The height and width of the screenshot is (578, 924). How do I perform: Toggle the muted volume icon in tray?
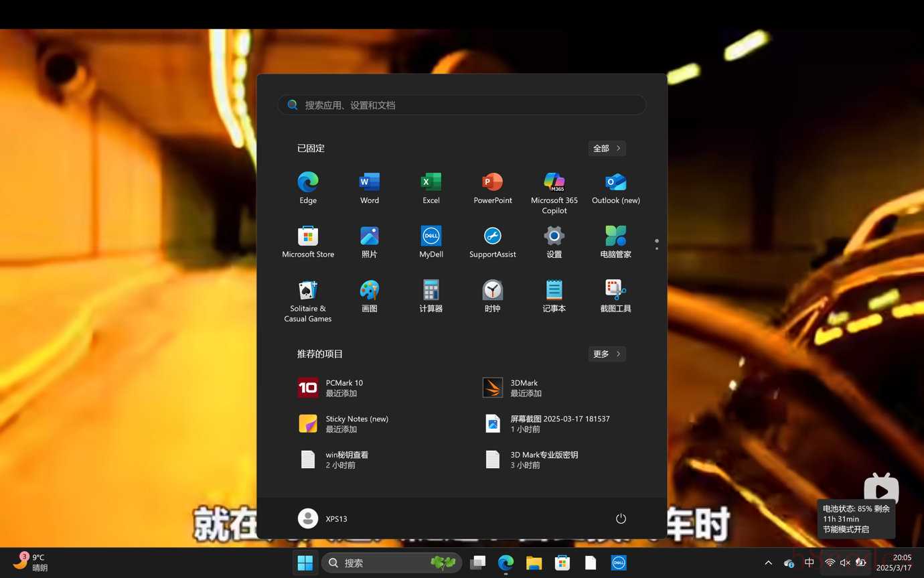point(845,563)
